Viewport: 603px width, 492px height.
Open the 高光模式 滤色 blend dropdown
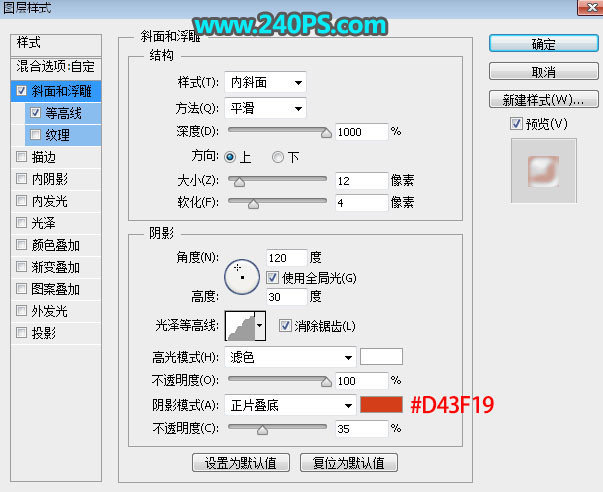(x=290, y=357)
